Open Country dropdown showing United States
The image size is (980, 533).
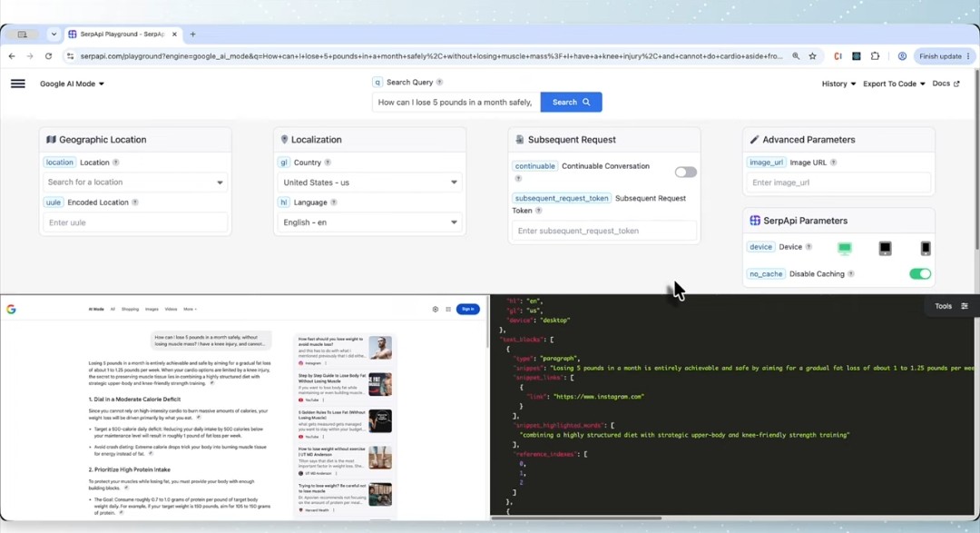(369, 182)
